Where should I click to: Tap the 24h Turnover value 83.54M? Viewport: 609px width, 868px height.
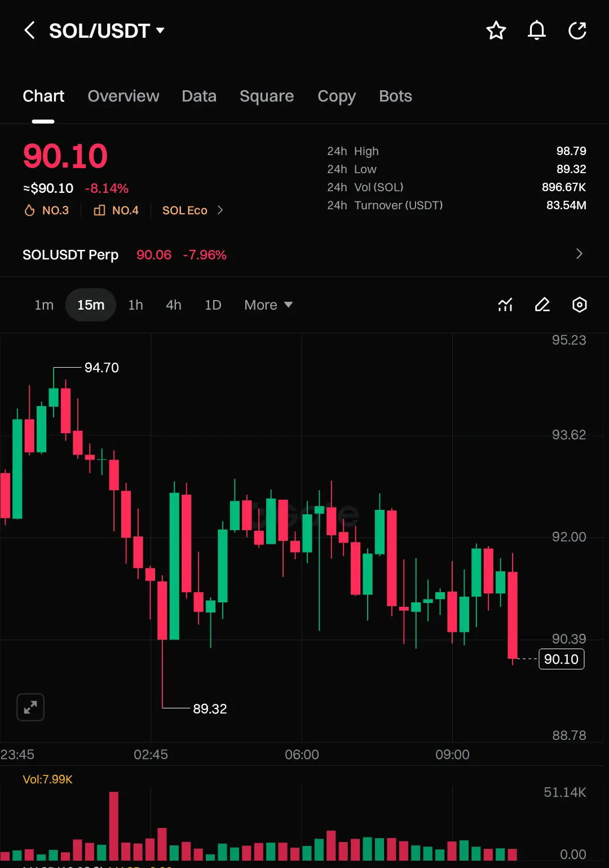pos(566,205)
